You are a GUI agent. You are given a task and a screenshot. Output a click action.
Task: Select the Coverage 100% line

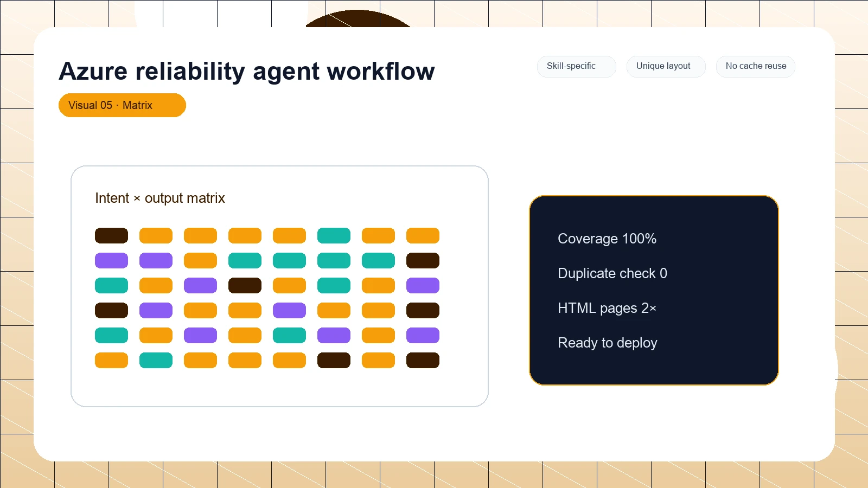tap(607, 239)
